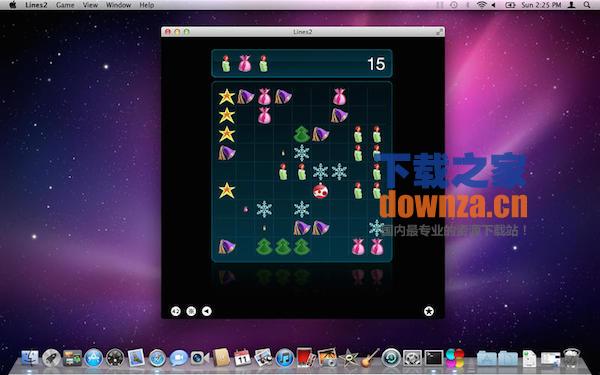Select the red ornament ball on the board
600x375 pixels.
pyautogui.click(x=320, y=191)
